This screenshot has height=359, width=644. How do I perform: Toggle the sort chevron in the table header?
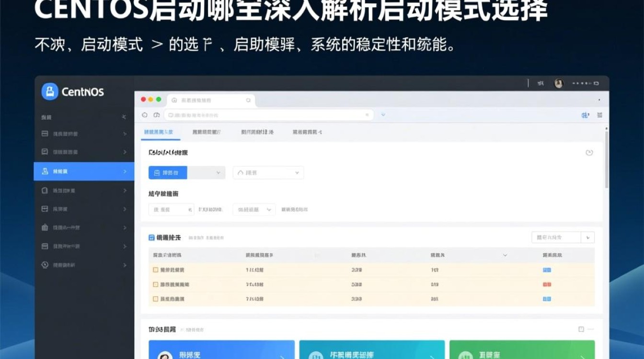(505, 256)
